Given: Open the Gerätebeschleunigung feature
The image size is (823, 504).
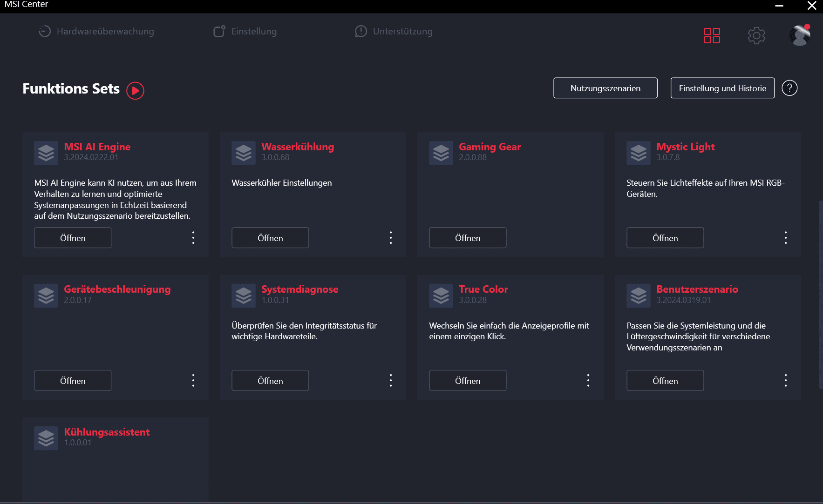Looking at the screenshot, I should click(x=73, y=381).
